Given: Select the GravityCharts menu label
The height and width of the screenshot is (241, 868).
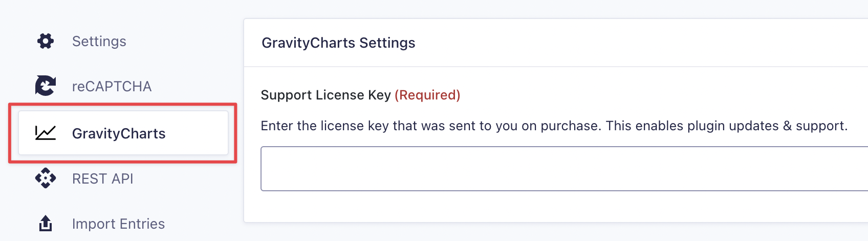Looking at the screenshot, I should tap(119, 133).
